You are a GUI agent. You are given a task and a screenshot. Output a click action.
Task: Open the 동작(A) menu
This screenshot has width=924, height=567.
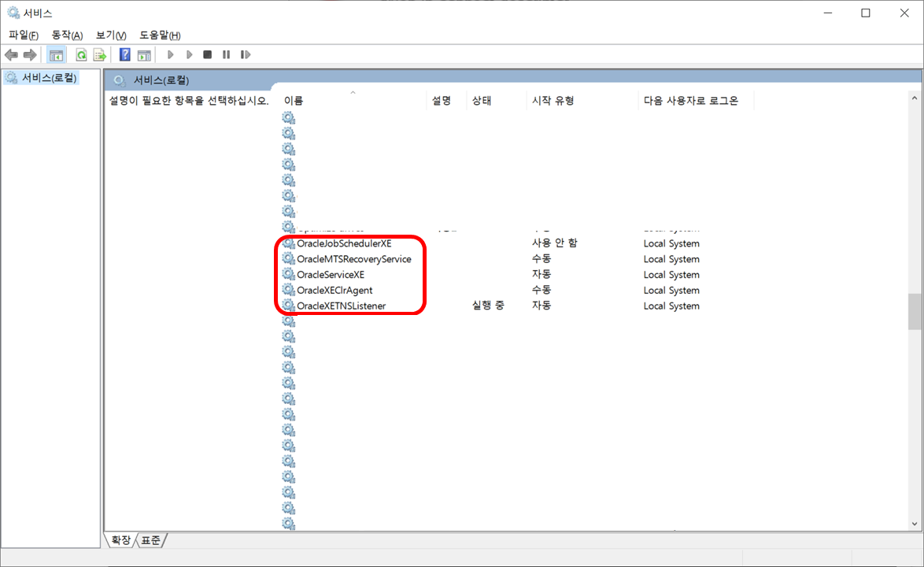click(67, 35)
